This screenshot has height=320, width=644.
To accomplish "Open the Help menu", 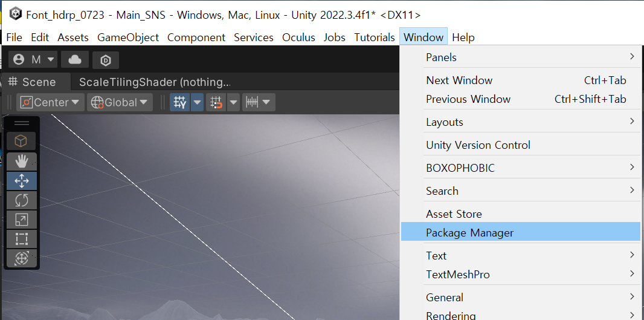I will click(463, 37).
